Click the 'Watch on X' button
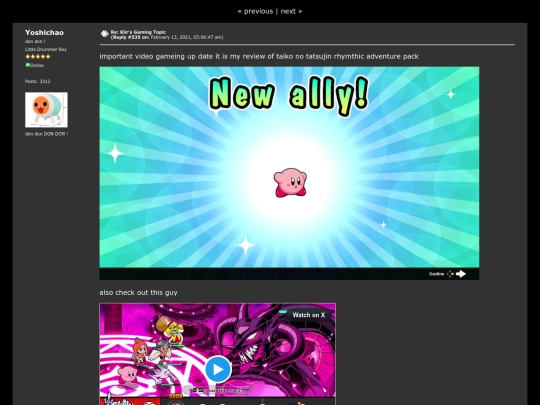540x405 pixels. tap(308, 315)
